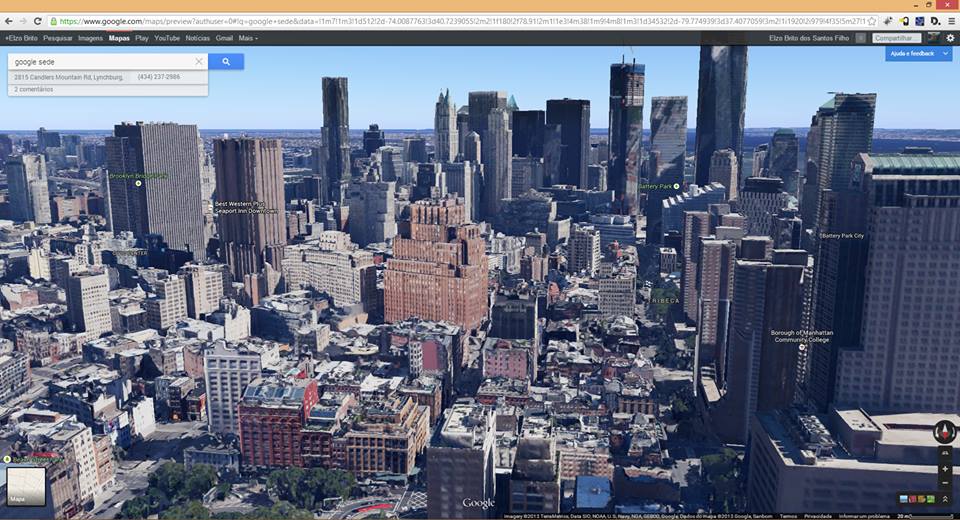
Task: Open the settings gear in Google bar
Action: point(950,38)
